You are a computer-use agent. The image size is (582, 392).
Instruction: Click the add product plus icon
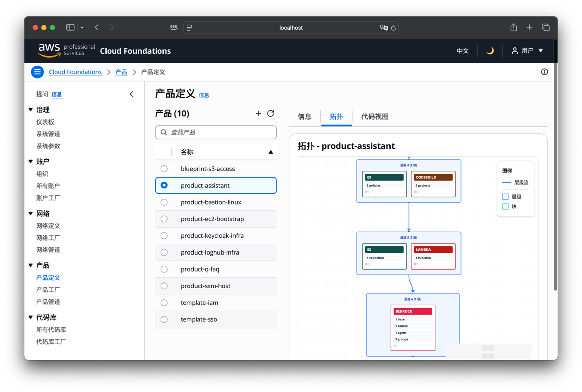pos(258,114)
